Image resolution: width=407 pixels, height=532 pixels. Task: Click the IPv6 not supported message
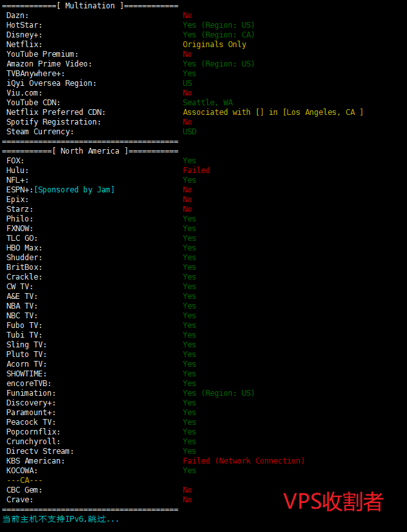tap(61, 519)
